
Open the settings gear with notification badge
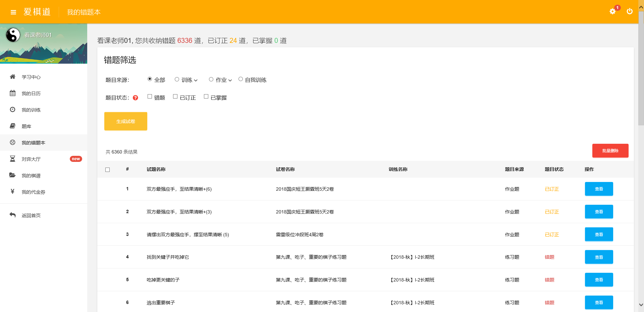pos(612,11)
